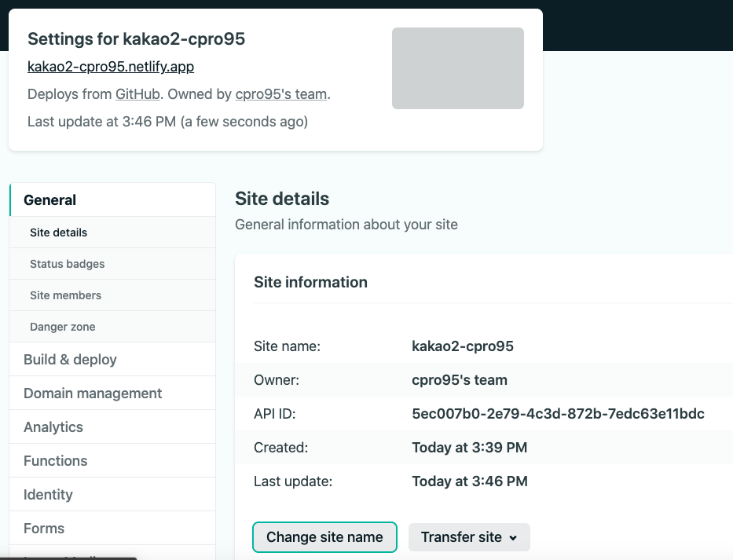733x560 pixels.
Task: Click the grey site preview thumbnail
Action: [458, 68]
